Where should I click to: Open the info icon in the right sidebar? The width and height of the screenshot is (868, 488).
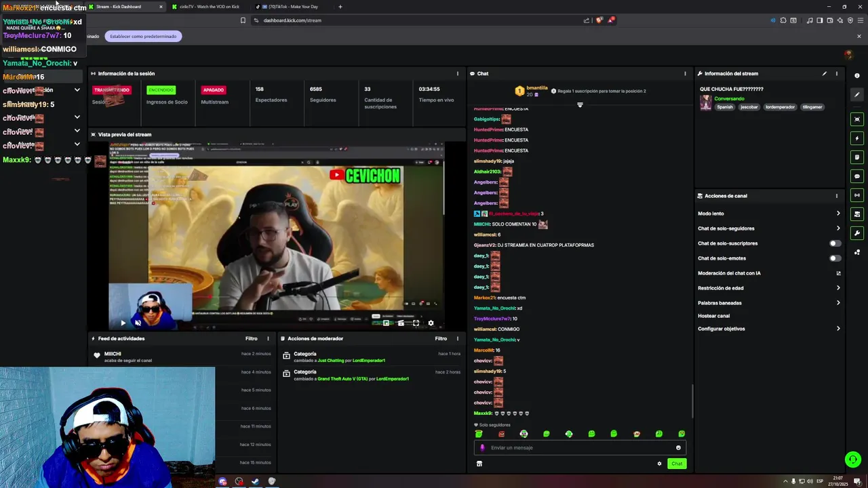857,75
